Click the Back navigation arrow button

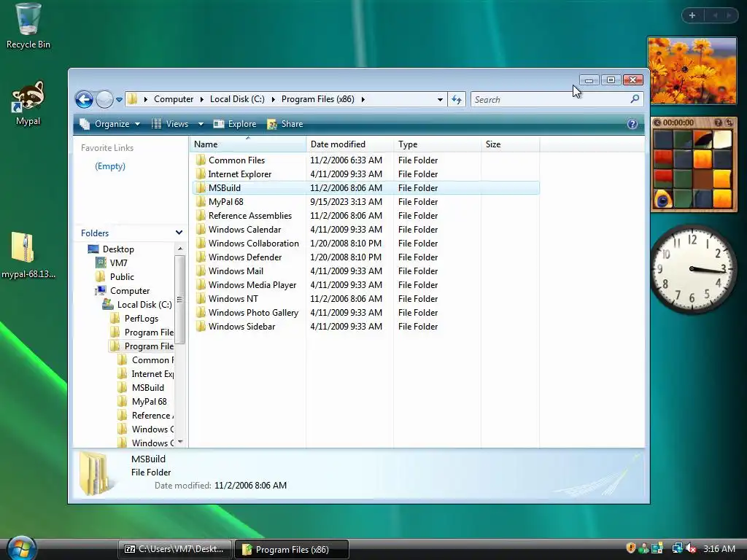(85, 99)
